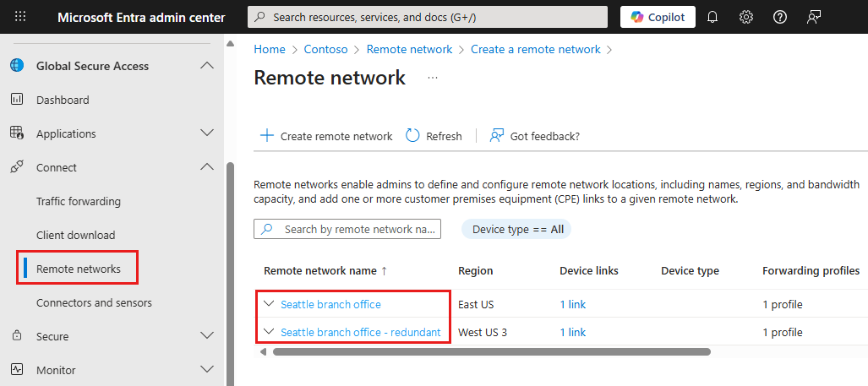Open the settings gear icon
This screenshot has height=386, width=868.
pos(746,17)
